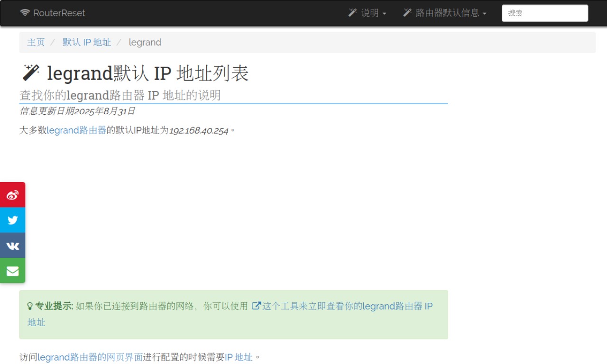Open legrand路由器 link in IP sentence
Screen dimensions: 607x364
pyautogui.click(x=76, y=130)
